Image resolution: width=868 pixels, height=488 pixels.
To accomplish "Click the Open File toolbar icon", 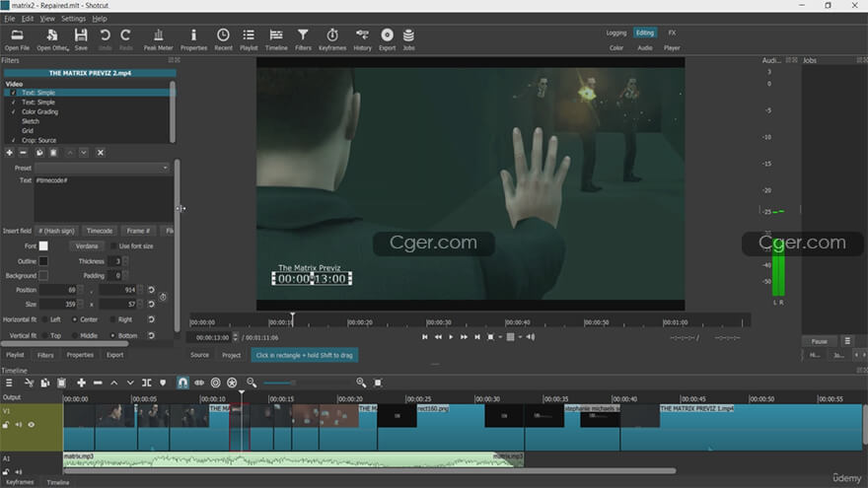I will point(17,39).
